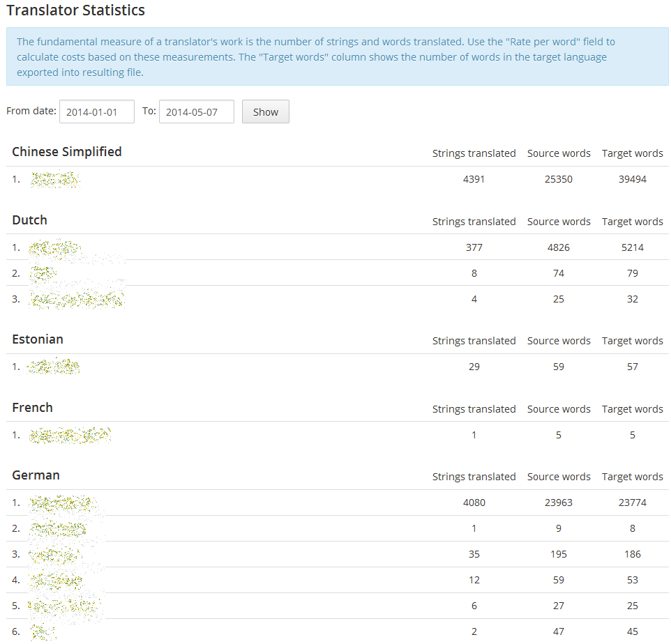The height and width of the screenshot is (644, 671).
Task: Click the 53 target words value
Action: (x=633, y=580)
